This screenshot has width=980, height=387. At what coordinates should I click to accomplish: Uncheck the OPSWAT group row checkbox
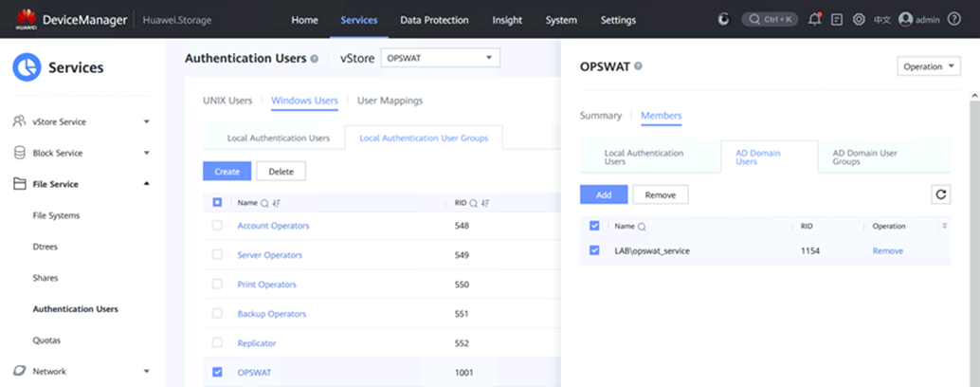217,372
